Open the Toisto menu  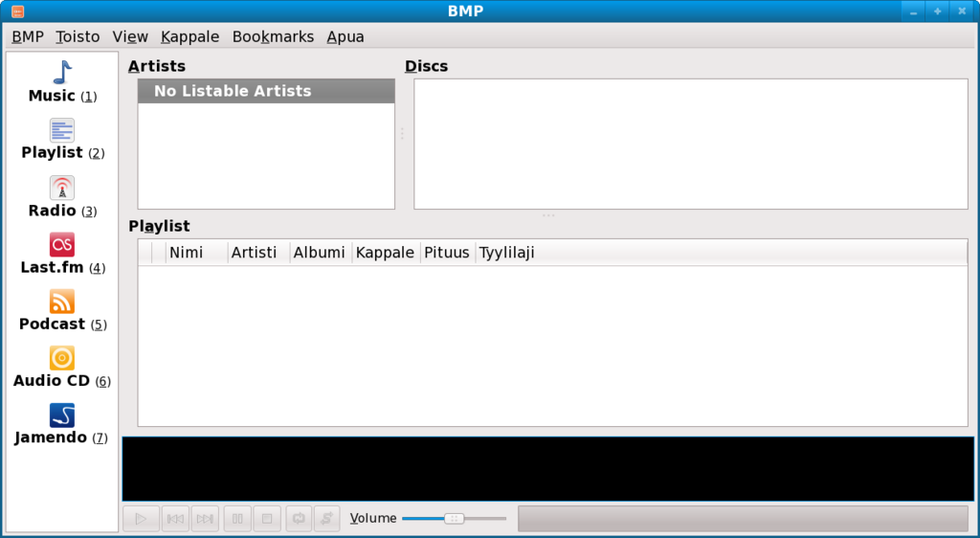[x=78, y=36]
